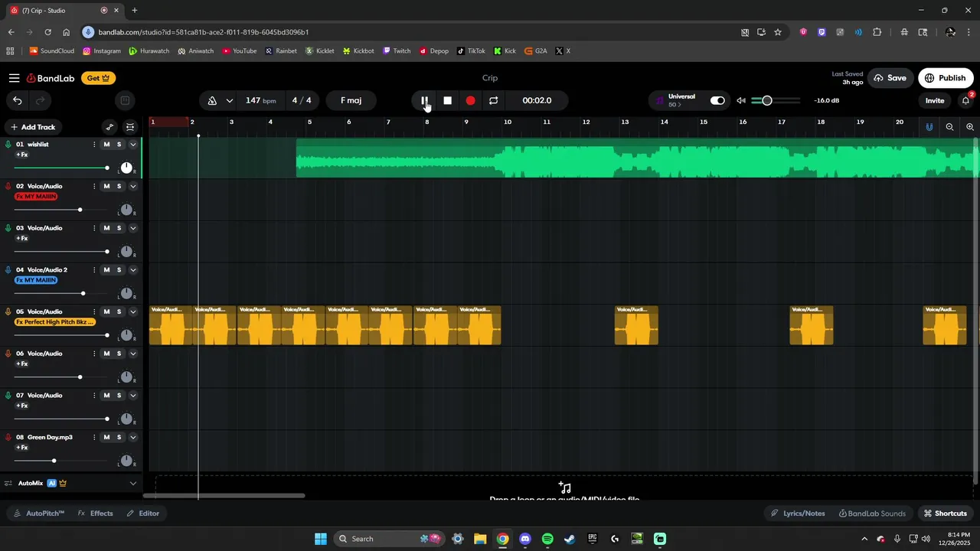This screenshot has width=980, height=551.
Task: Open the AutoPitch tab
Action: (x=38, y=514)
